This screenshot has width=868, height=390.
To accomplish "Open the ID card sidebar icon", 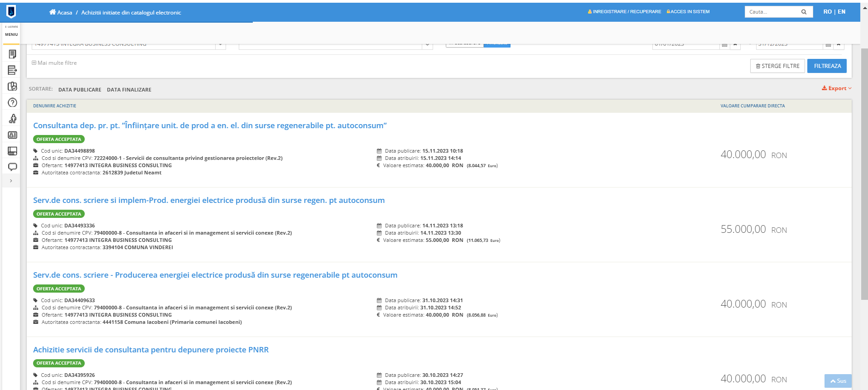I will tap(12, 135).
